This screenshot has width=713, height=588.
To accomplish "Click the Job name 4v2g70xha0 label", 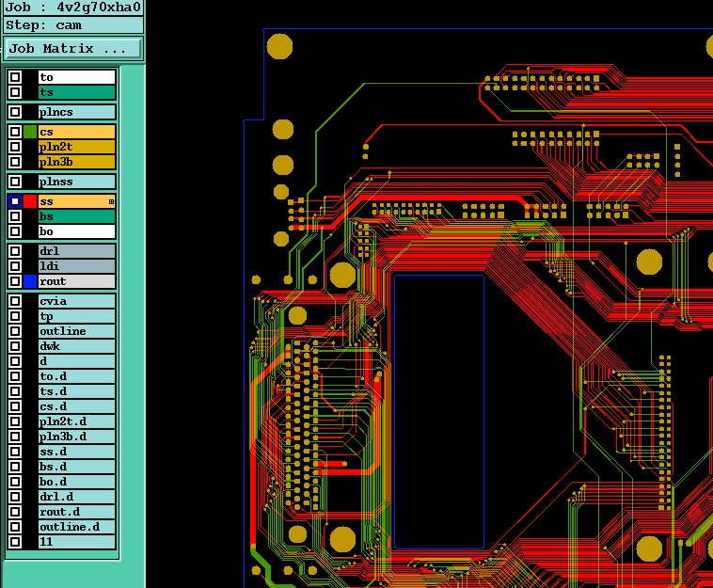I will click(72, 8).
